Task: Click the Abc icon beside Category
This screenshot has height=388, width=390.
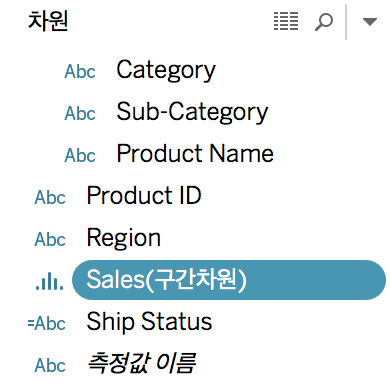Action: (x=80, y=72)
